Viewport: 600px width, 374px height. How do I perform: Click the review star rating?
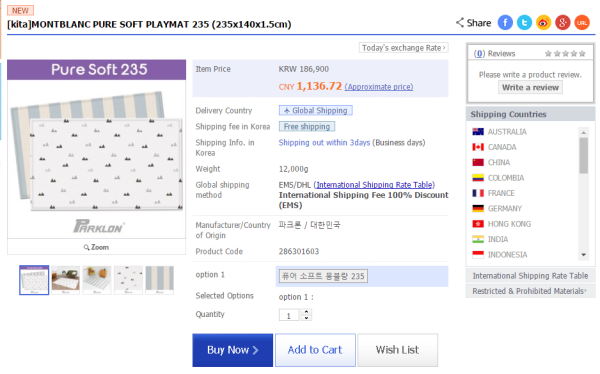[565, 54]
